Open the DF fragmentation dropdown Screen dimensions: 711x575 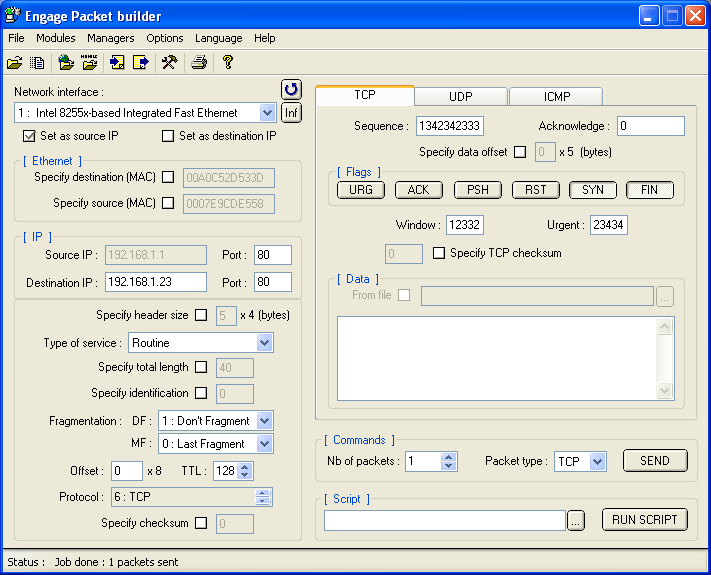pyautogui.click(x=264, y=421)
